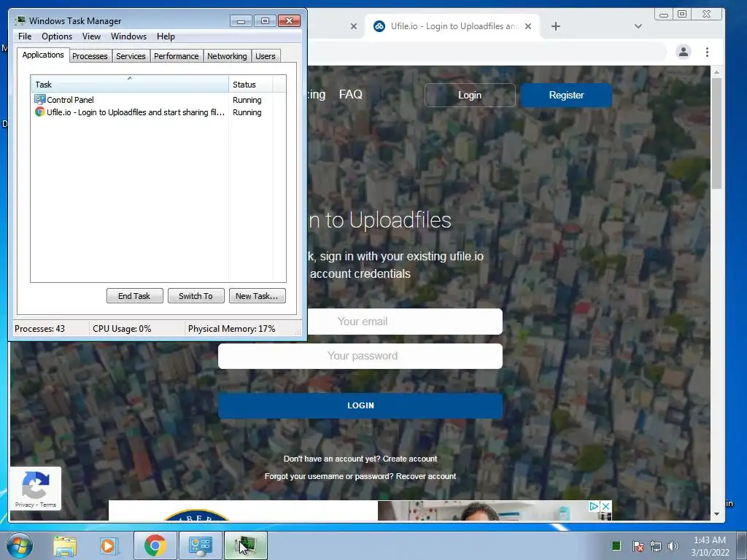Image resolution: width=747 pixels, height=560 pixels.
Task: Focus the Your email input field
Action: click(x=405, y=322)
